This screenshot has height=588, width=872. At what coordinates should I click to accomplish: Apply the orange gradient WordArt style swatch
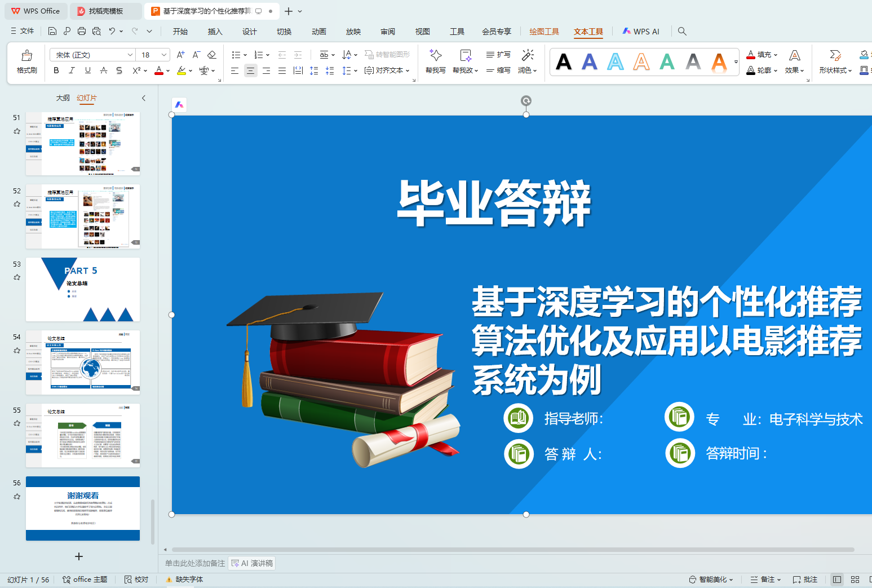(x=719, y=61)
